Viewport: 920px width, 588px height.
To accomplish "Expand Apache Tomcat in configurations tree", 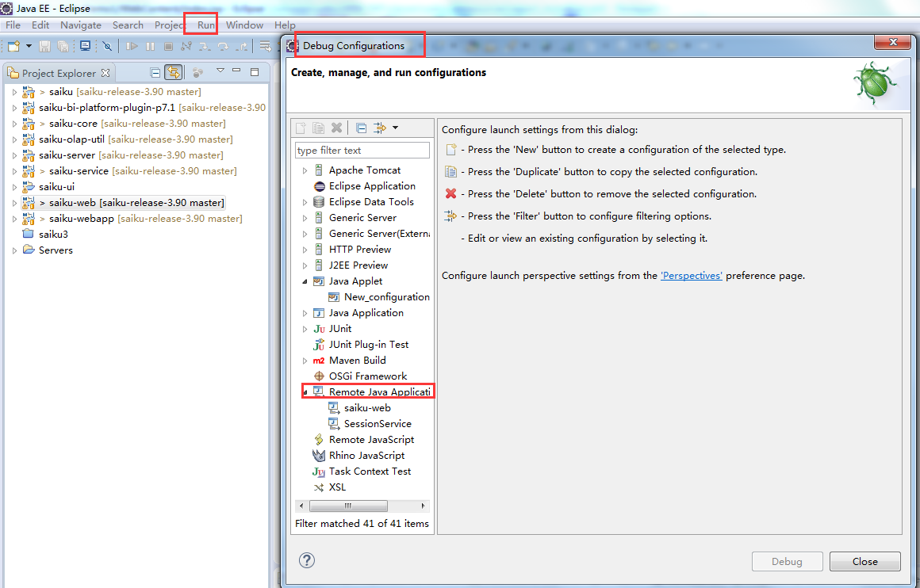I will coord(305,170).
